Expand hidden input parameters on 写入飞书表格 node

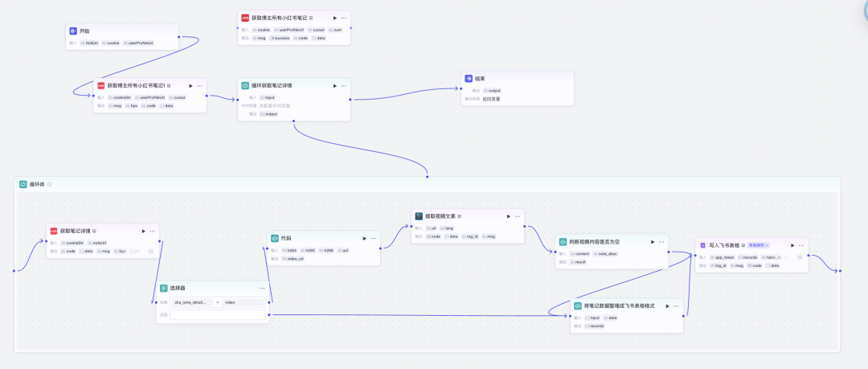point(799,257)
